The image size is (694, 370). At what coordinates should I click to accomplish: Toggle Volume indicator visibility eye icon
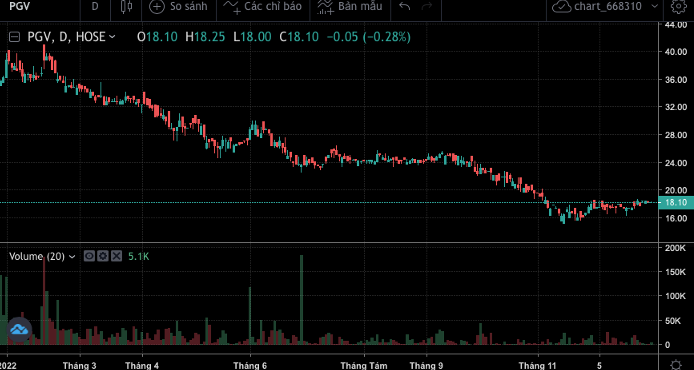click(x=89, y=256)
